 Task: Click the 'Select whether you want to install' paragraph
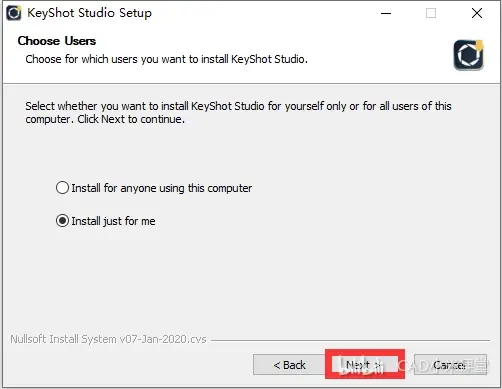coord(238,112)
